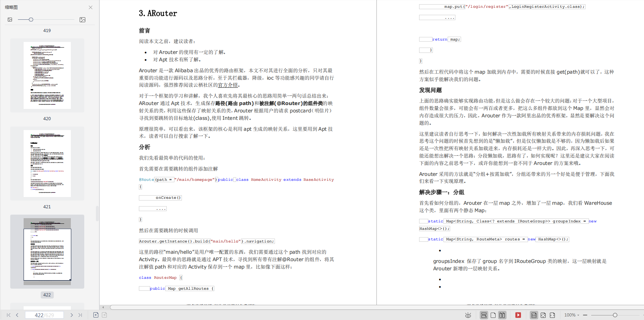Toggle eye protection mode

pyautogui.click(x=468, y=315)
